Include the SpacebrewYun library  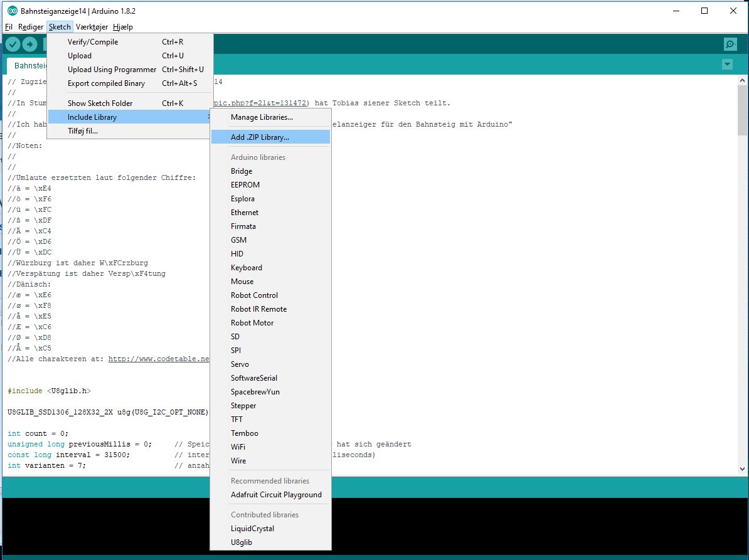coord(270,392)
